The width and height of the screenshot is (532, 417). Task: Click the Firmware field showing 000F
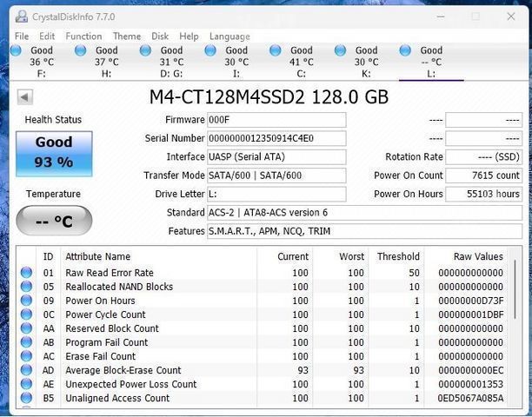click(276, 120)
